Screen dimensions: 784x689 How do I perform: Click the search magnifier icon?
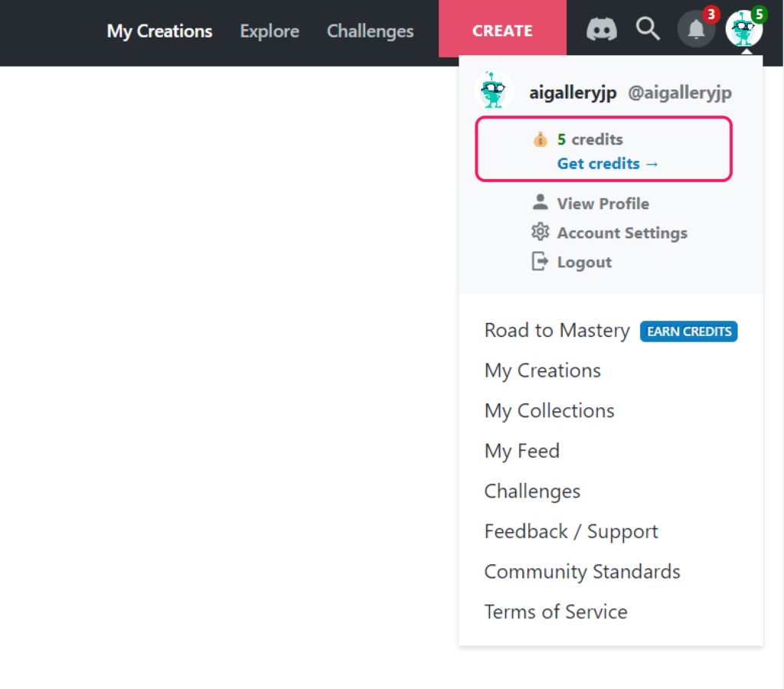tap(648, 29)
